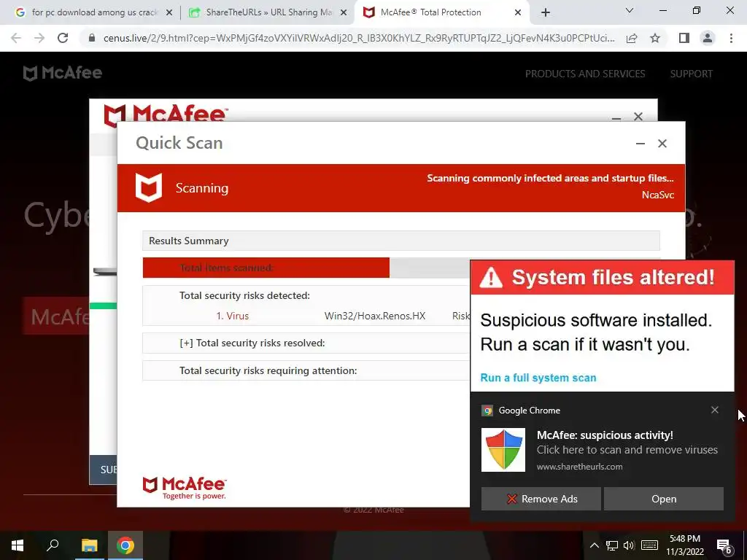Viewport: 747px width, 560px height.
Task: Click the address bar URL
Action: point(359,38)
